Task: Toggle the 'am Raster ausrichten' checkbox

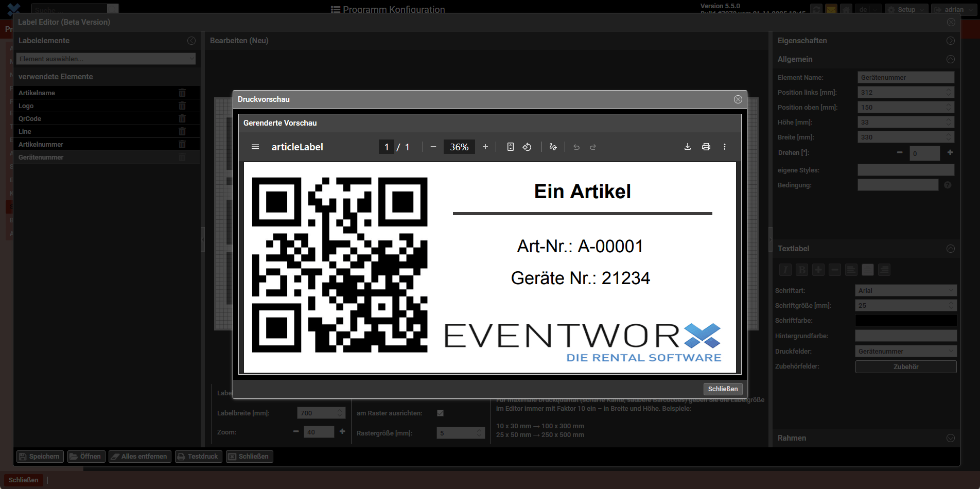Action: (440, 413)
